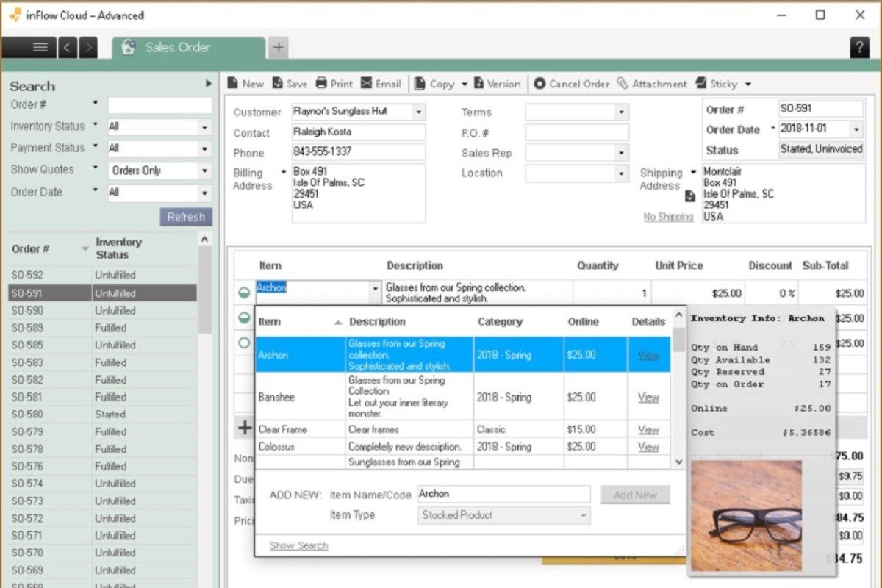
Task: Copy the current order
Action: [x=434, y=84]
